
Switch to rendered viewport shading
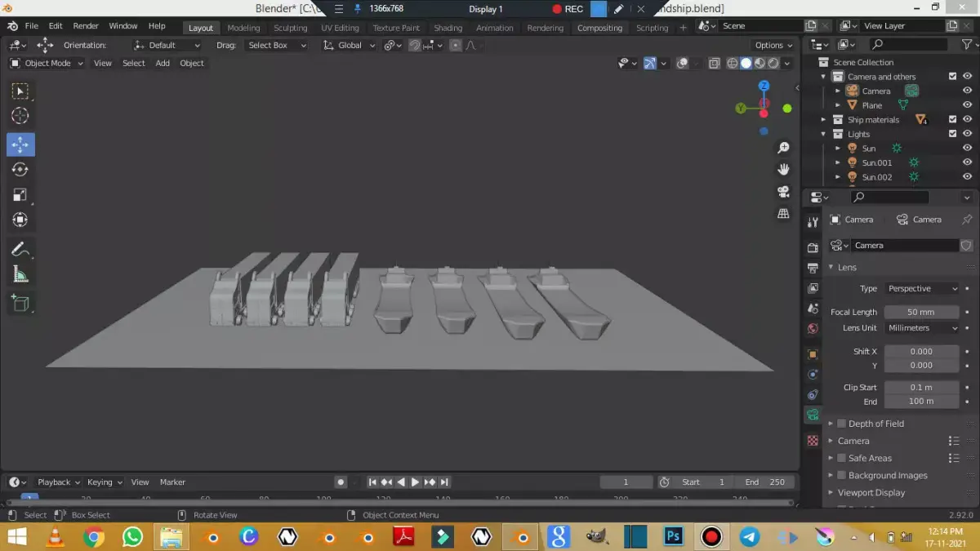click(x=773, y=63)
